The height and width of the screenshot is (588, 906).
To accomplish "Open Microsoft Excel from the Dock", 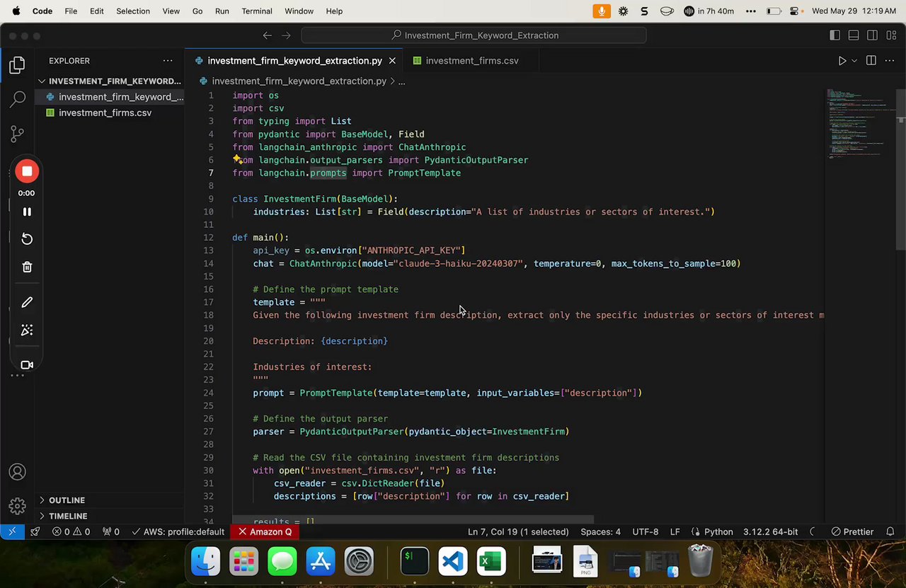I will (491, 562).
